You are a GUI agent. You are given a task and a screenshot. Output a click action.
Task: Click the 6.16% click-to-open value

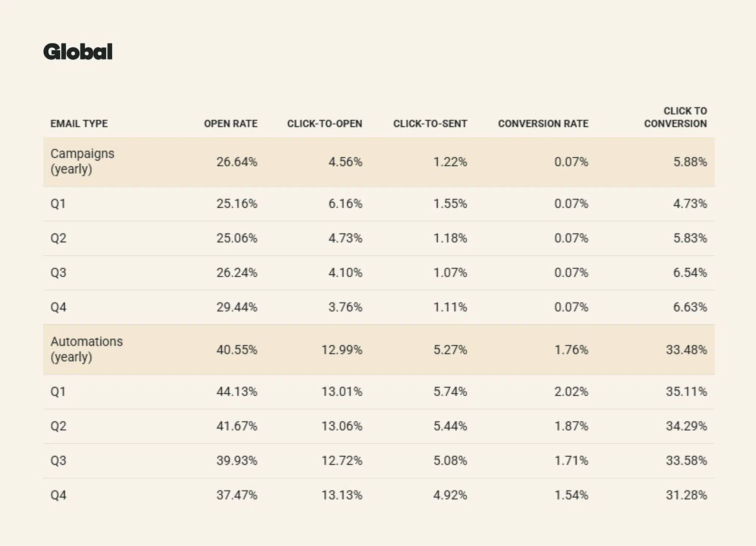pyautogui.click(x=345, y=204)
